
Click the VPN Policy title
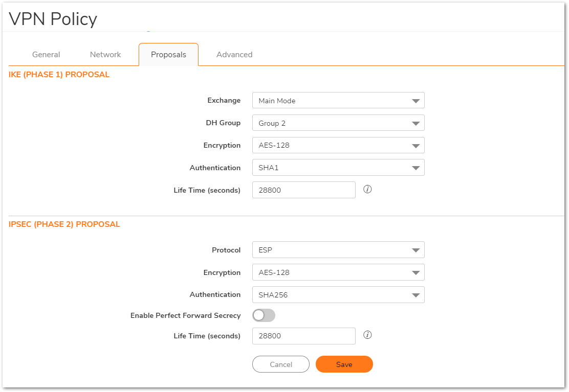pos(53,19)
